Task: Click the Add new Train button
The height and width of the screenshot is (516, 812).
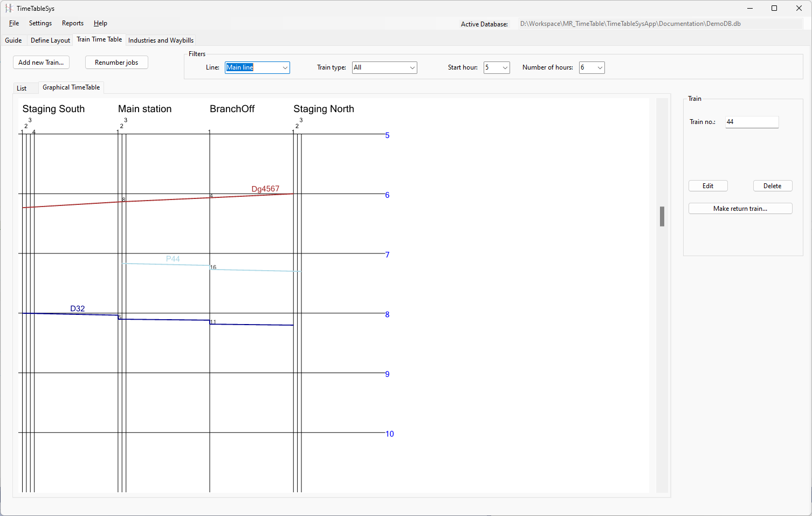Action: [41, 63]
